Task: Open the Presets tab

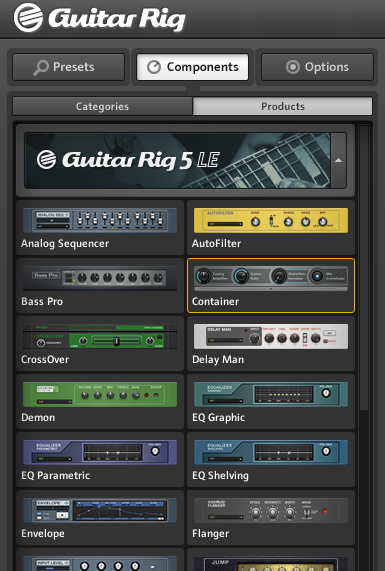Action: [68, 67]
